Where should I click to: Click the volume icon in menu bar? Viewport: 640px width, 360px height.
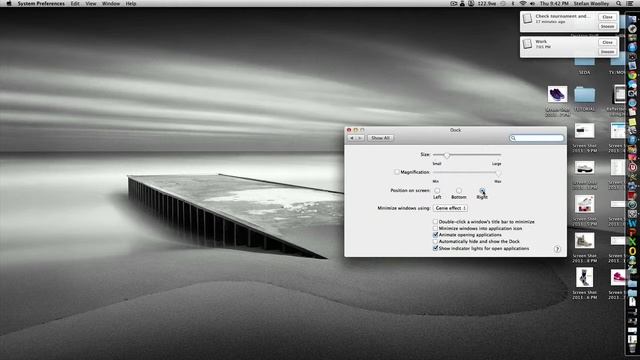pyautogui.click(x=532, y=3)
